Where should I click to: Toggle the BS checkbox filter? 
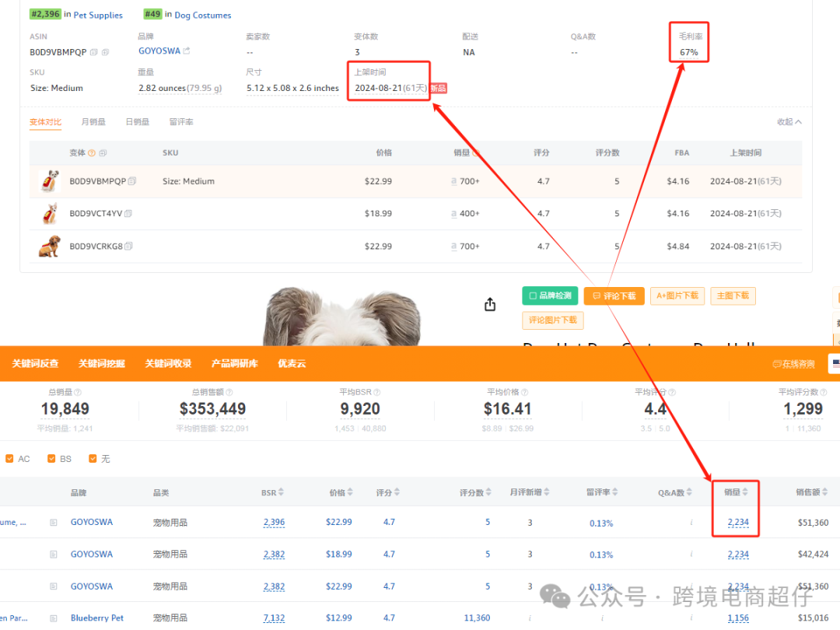[x=51, y=459]
